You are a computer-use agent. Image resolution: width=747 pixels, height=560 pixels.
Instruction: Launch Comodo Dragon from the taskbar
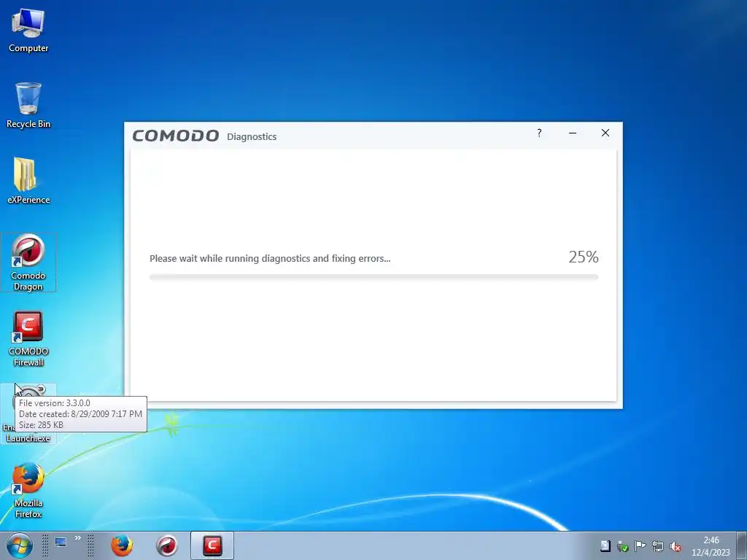[167, 545]
